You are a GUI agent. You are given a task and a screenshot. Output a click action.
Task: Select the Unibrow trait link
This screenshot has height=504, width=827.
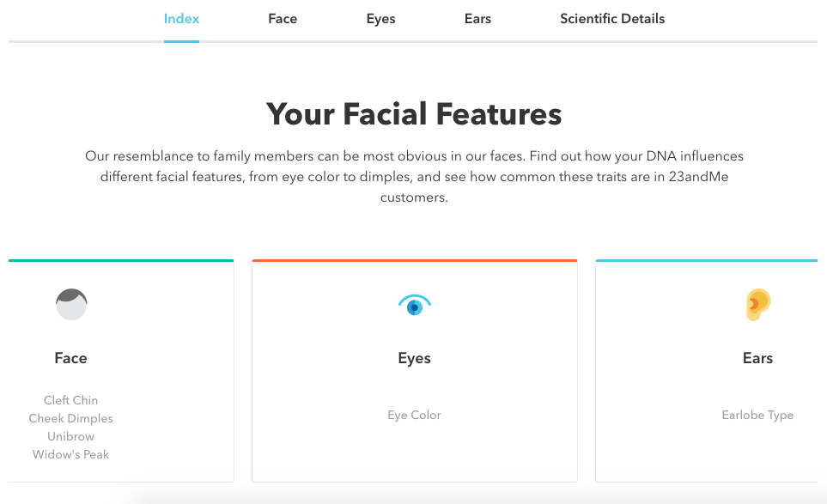pos(71,436)
